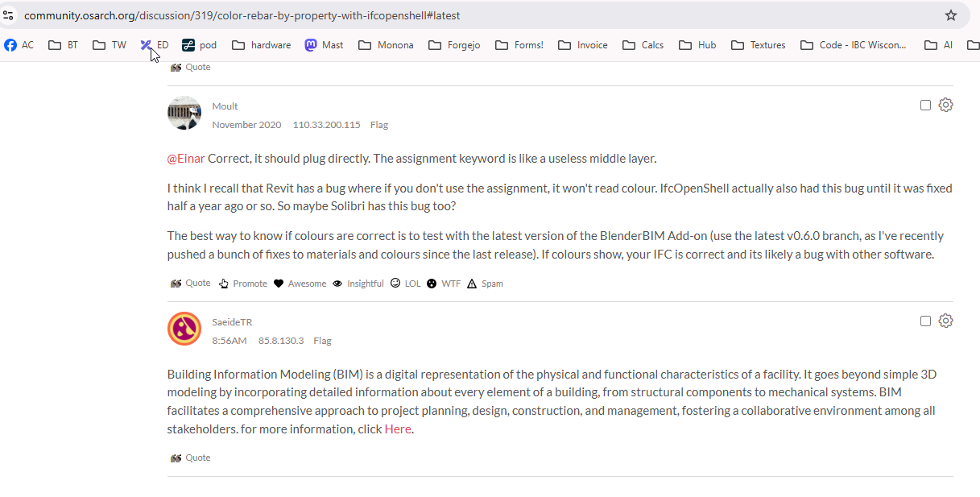Open the pod bookmark
This screenshot has width=980, height=497.
(x=200, y=45)
